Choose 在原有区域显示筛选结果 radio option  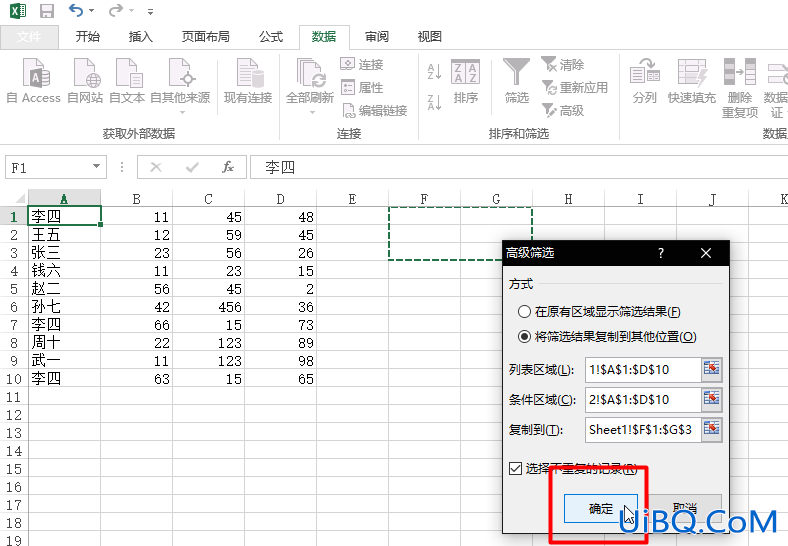(x=600, y=312)
